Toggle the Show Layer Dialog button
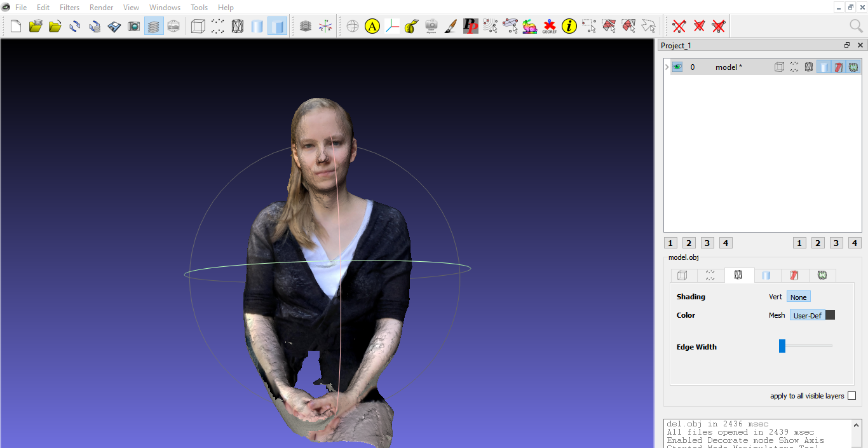This screenshot has height=448, width=868. point(154,26)
